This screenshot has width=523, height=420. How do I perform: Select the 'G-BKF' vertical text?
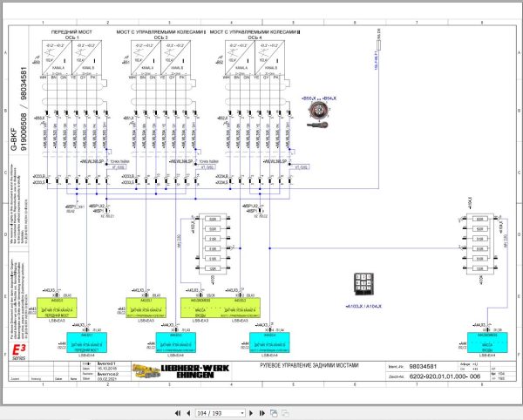click(14, 139)
